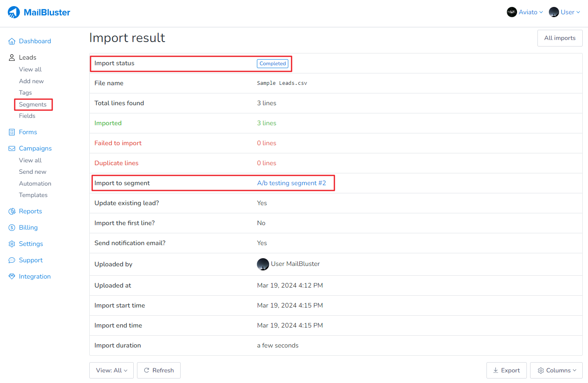Screen dimensions: 588x383
Task: Open the View: All filter dropdown
Action: click(111, 370)
